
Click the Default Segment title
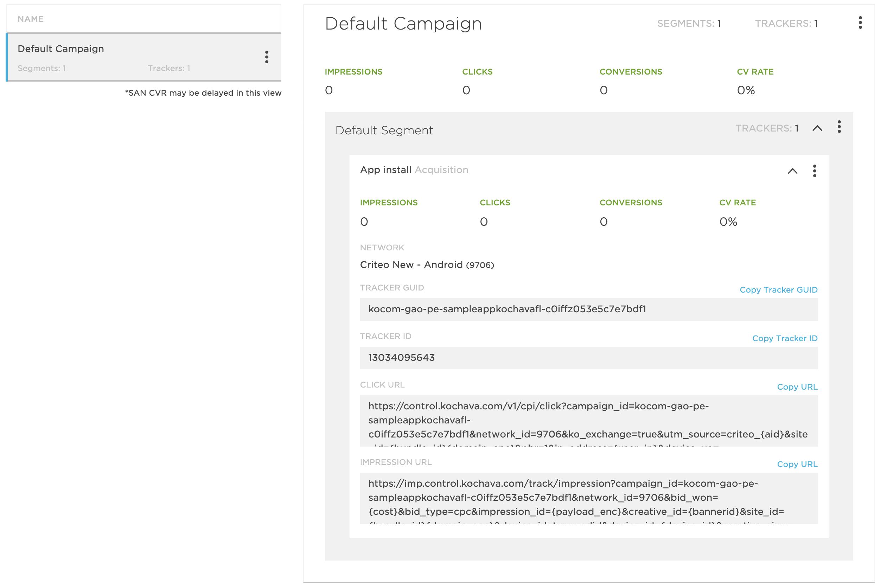click(384, 130)
